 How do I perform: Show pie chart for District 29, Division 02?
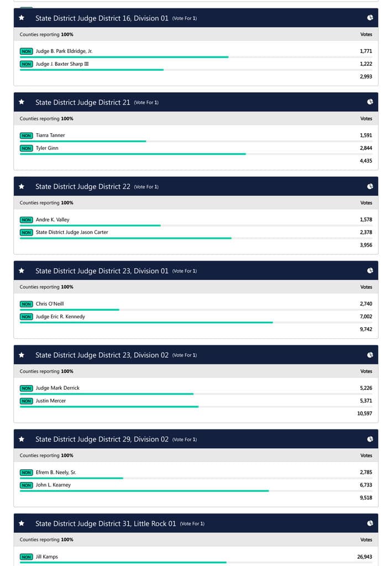(370, 439)
